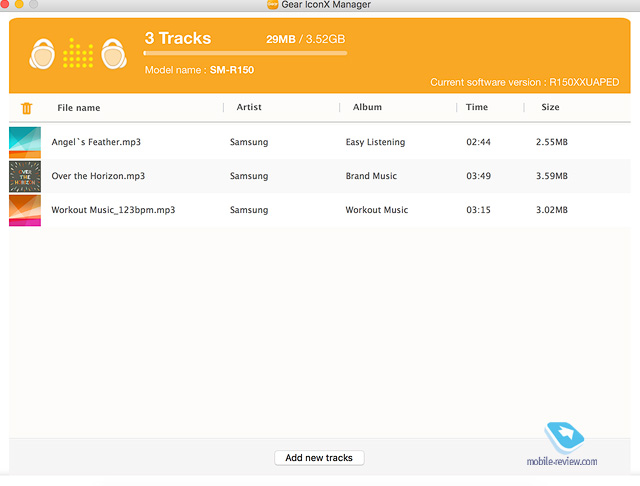640x486 pixels.
Task: Click Samsung artist in Angel`s Feather row
Action: pos(249,142)
